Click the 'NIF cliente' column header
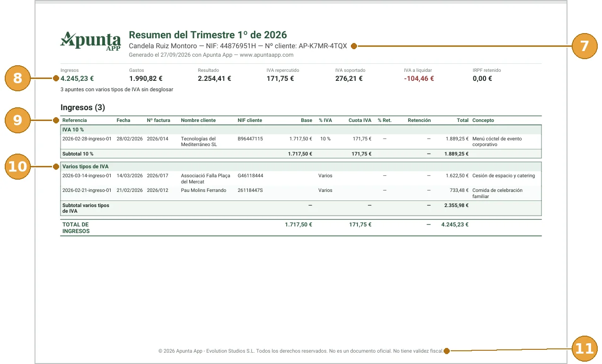Screen dimensions: 602x364 [250, 120]
